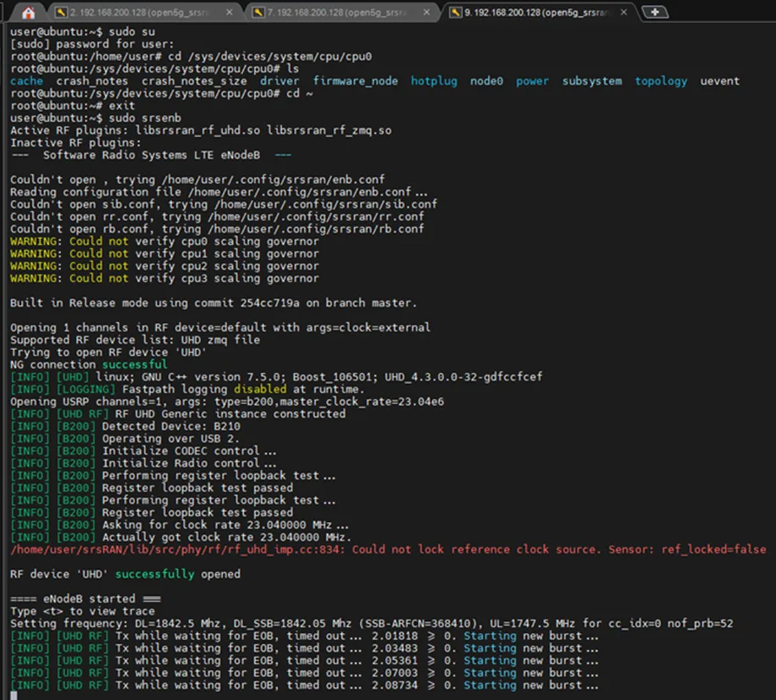Image resolution: width=776 pixels, height=700 pixels.
Task: Click 'libsrsran_rf_zmq.so' plugin name
Action: [x=329, y=131]
